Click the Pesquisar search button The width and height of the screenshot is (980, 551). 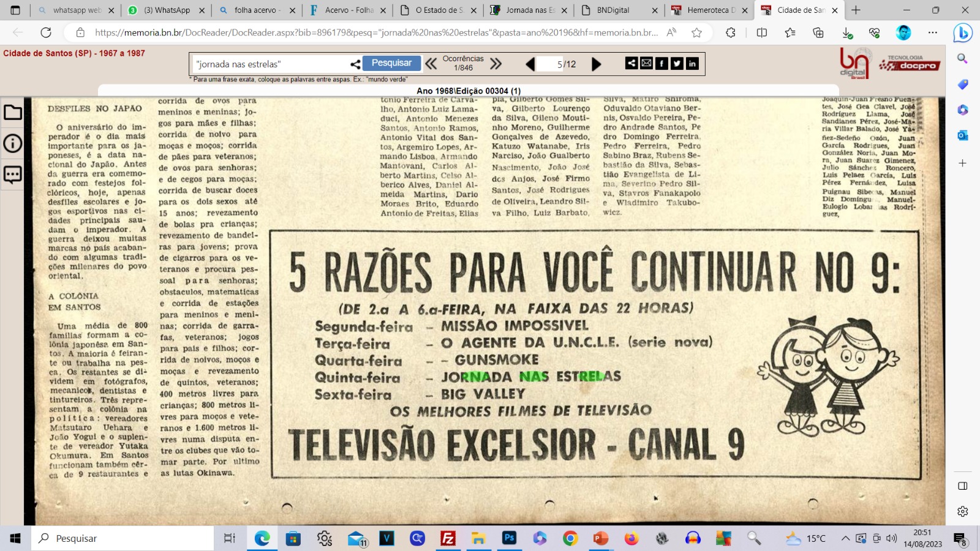pyautogui.click(x=391, y=63)
